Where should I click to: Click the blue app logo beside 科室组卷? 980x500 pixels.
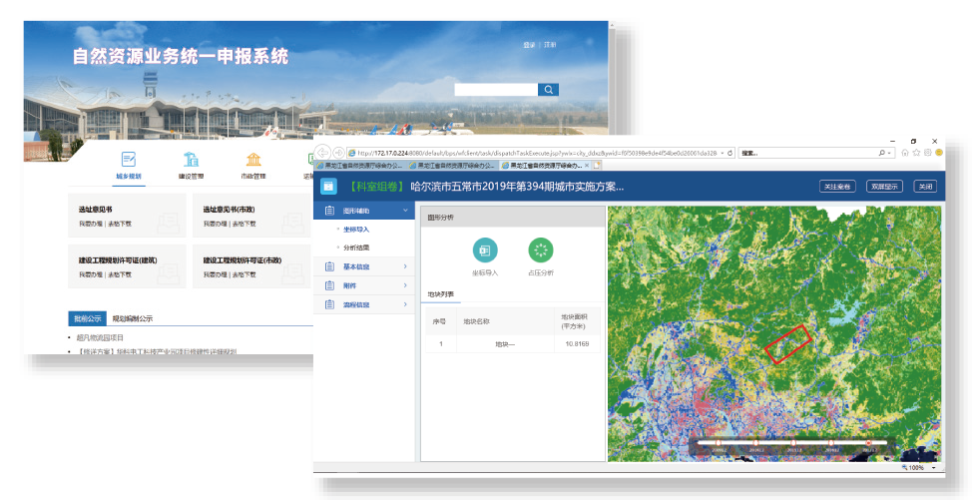[328, 186]
